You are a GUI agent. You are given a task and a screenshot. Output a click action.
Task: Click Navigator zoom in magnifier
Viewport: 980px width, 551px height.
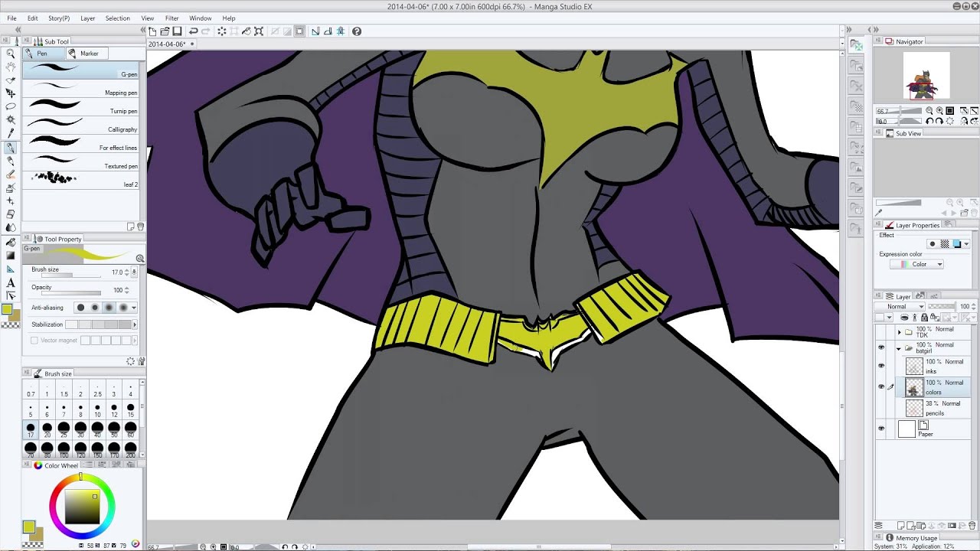tap(939, 111)
